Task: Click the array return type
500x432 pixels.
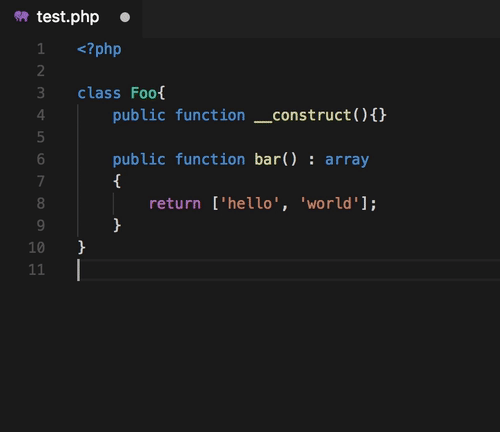Action: 347,160
